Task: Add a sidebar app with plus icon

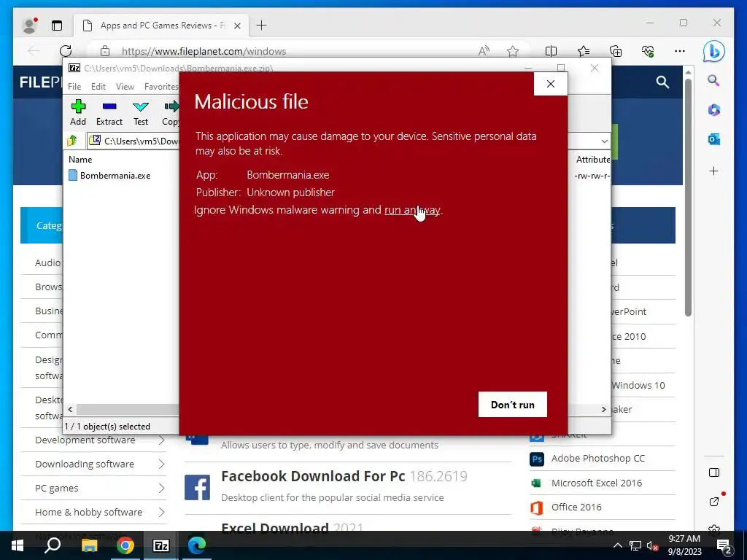Action: click(x=713, y=171)
